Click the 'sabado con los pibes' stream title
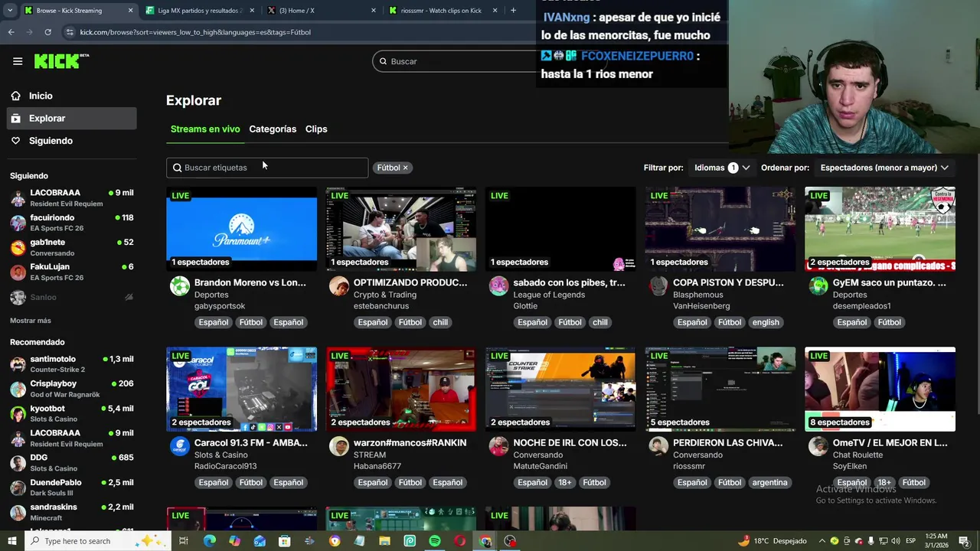Image resolution: width=980 pixels, height=551 pixels. point(569,282)
